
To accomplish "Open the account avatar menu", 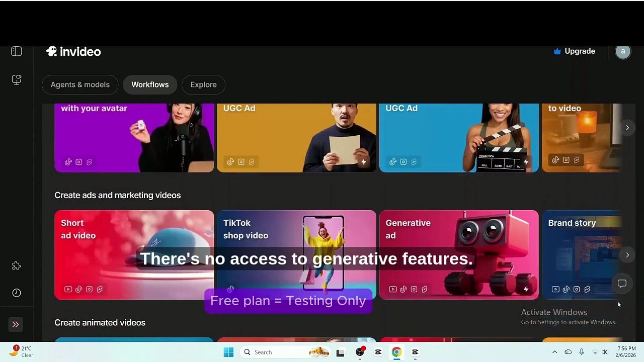I will click(623, 51).
